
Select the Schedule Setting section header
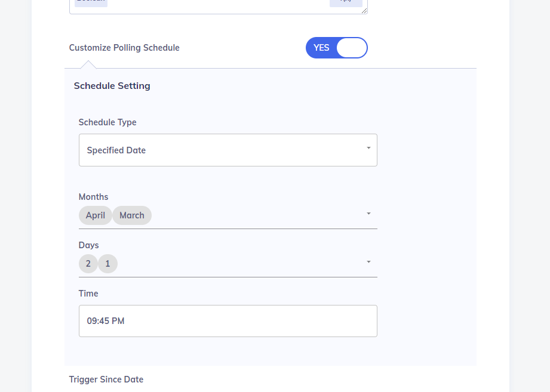coord(112,85)
